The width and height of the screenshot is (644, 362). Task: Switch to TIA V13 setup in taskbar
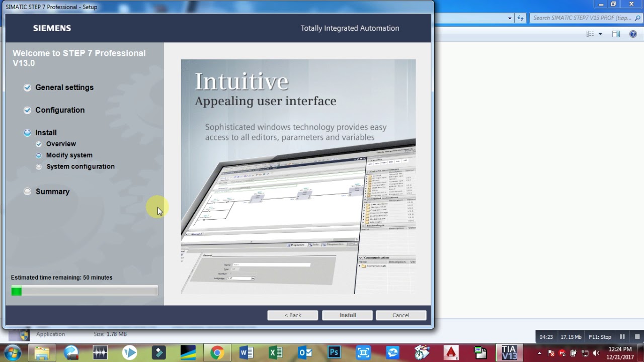[509, 352]
